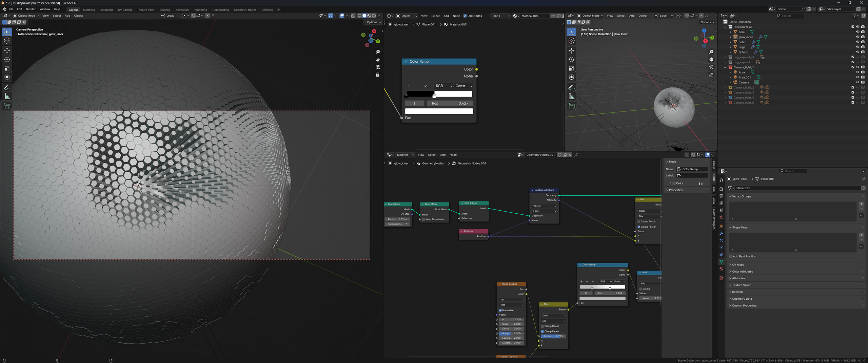Click the viewport Options button
The image size is (868, 363).
click(x=373, y=22)
